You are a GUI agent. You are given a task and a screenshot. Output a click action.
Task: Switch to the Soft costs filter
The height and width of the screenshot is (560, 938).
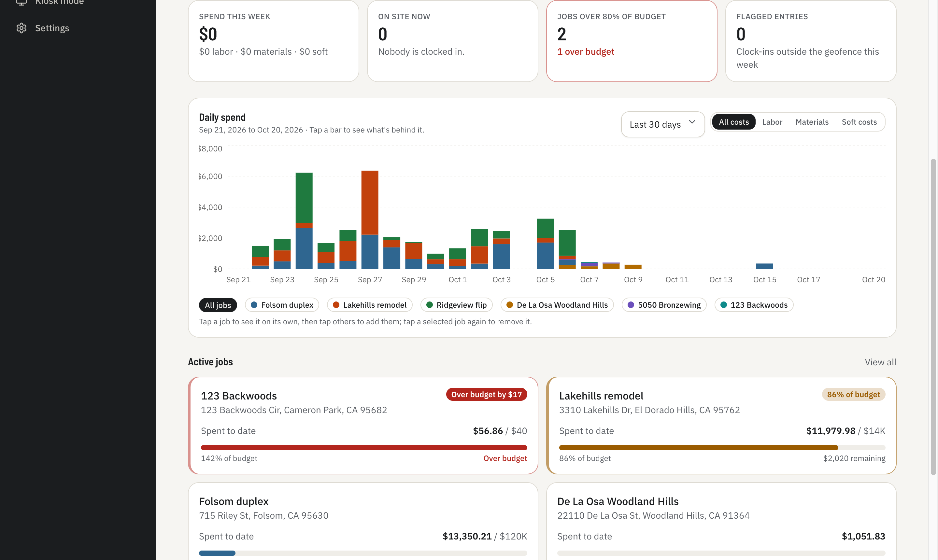pos(859,122)
